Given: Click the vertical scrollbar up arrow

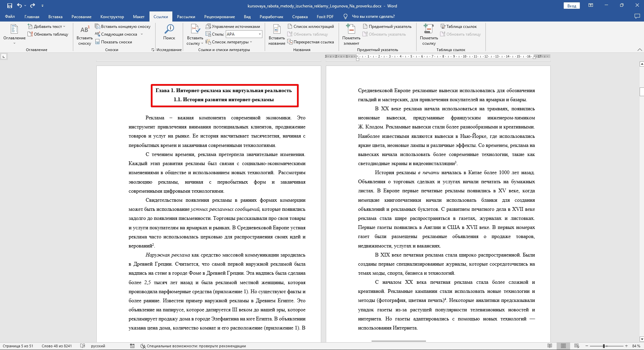Looking at the screenshot, I should pyautogui.click(x=641, y=64).
